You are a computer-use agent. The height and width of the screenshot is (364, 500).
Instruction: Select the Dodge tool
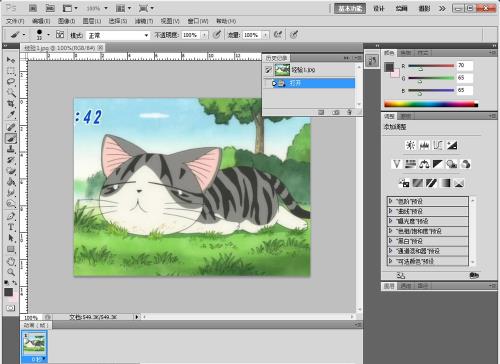tap(11, 204)
